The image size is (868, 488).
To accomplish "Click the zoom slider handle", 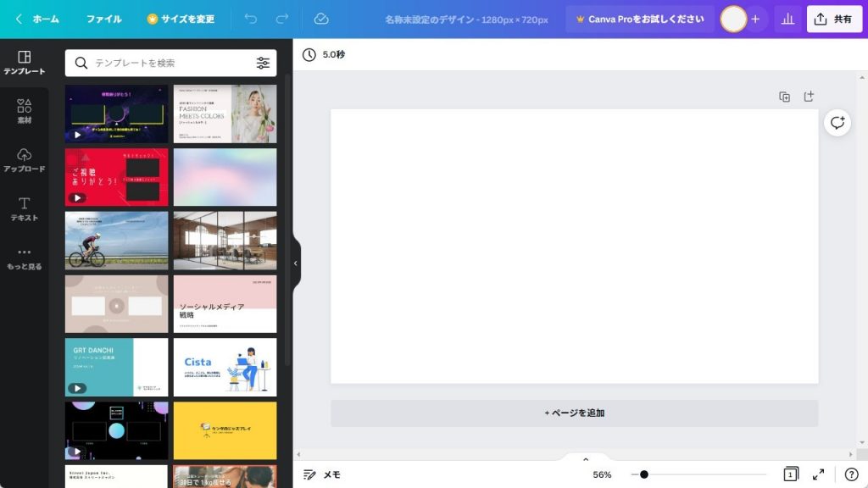I will tap(644, 474).
